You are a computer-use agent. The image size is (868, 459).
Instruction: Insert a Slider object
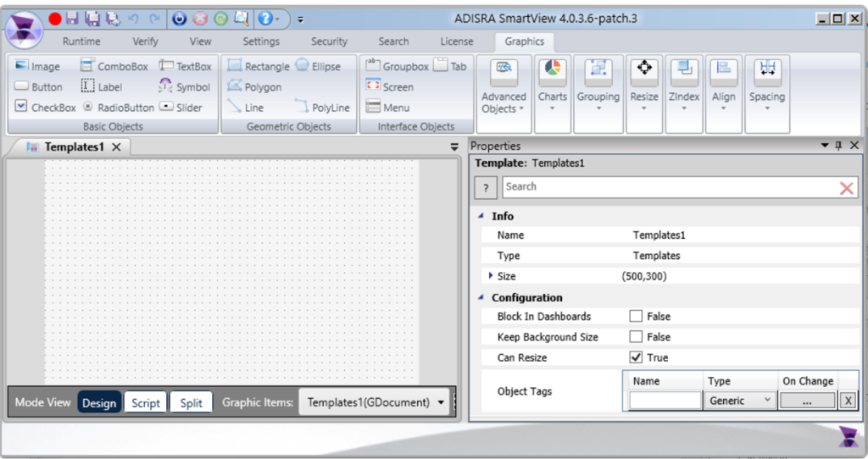point(181,108)
